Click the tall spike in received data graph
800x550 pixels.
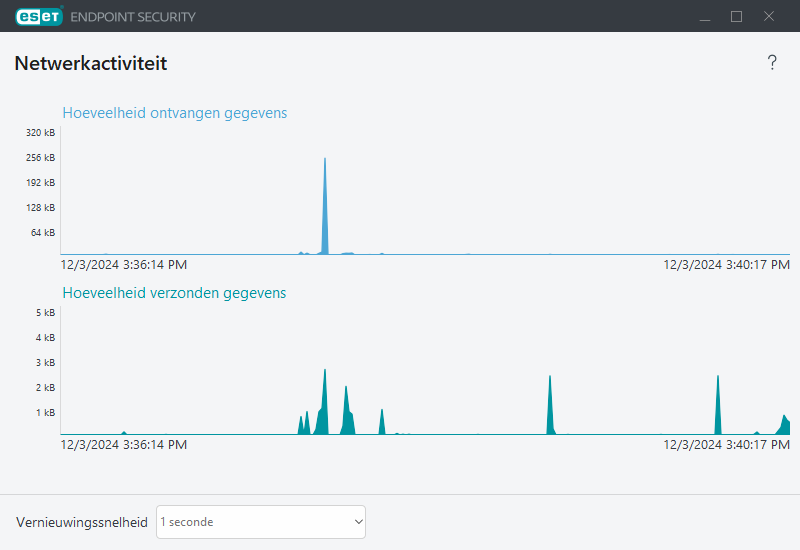(x=325, y=210)
